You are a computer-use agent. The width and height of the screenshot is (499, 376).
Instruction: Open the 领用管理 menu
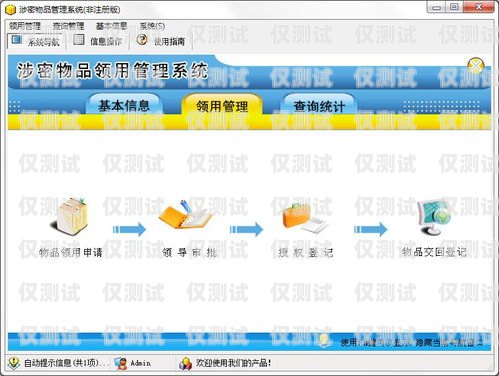[25, 26]
